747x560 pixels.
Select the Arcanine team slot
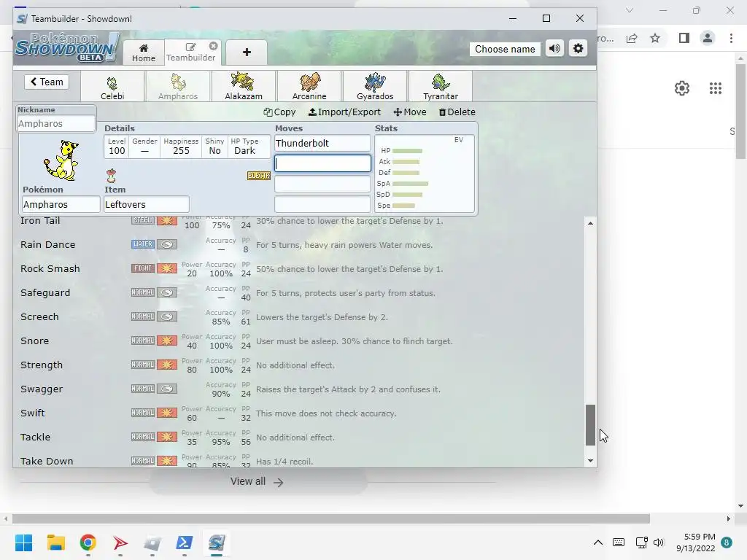[x=309, y=86]
